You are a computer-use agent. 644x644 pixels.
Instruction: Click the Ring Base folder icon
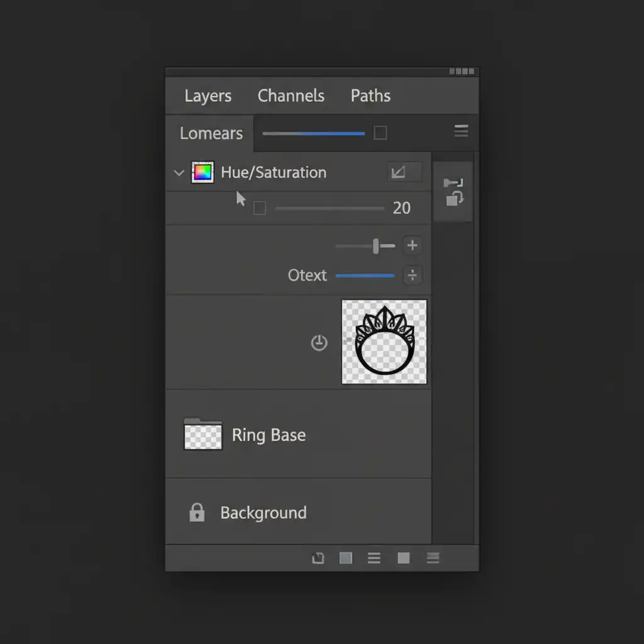click(203, 435)
